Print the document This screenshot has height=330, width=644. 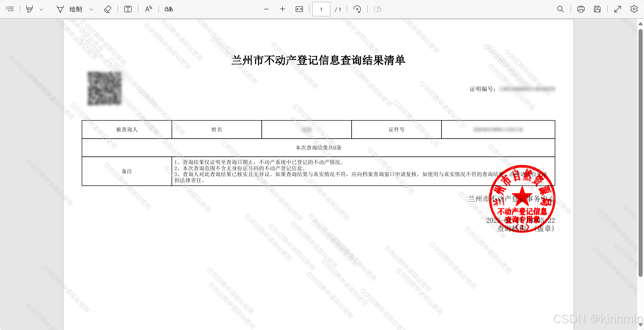(x=581, y=9)
